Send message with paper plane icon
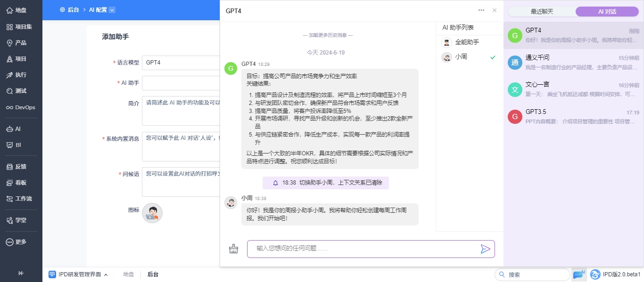644x282 pixels. pyautogui.click(x=485, y=249)
